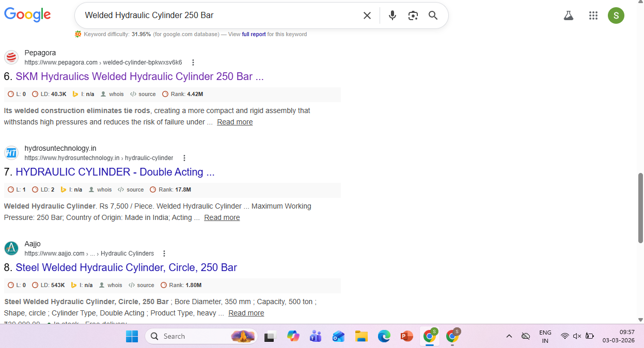
Task: Expand Read more on Aajjo snippet
Action: [246, 313]
